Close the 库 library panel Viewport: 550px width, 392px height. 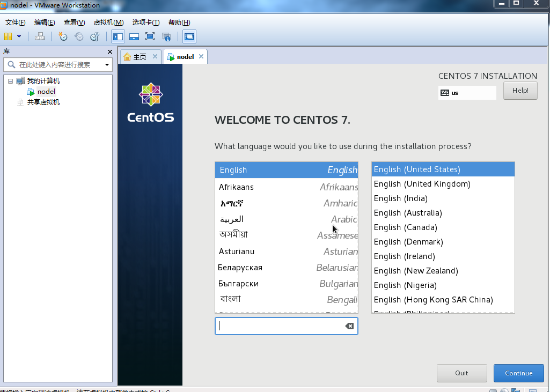click(110, 52)
